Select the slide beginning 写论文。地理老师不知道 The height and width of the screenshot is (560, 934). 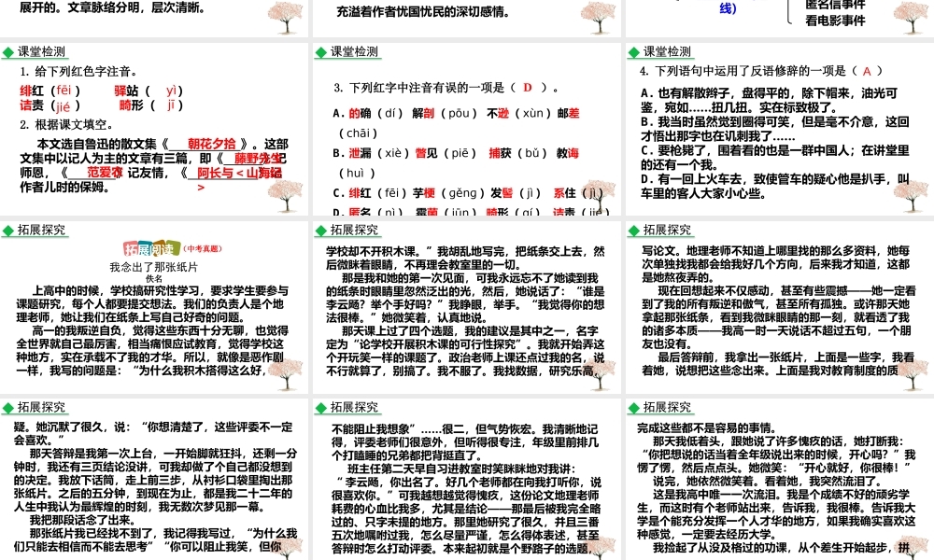[x=780, y=307]
